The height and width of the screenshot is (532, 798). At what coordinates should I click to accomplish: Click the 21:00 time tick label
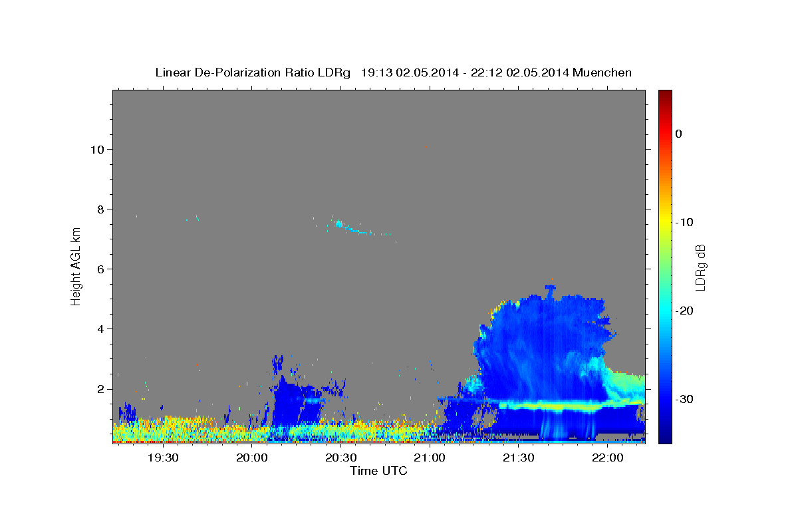pos(430,458)
